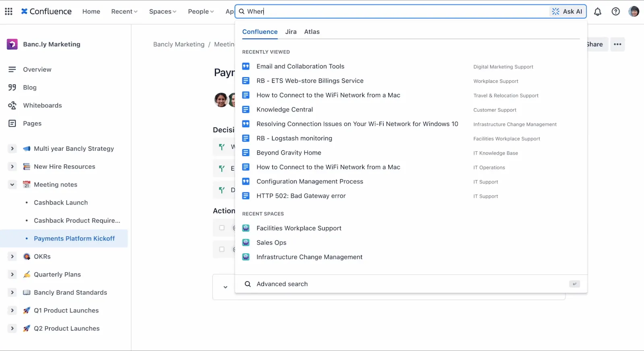
Task: Expand Multi year Bancly Strategy
Action: tap(12, 148)
